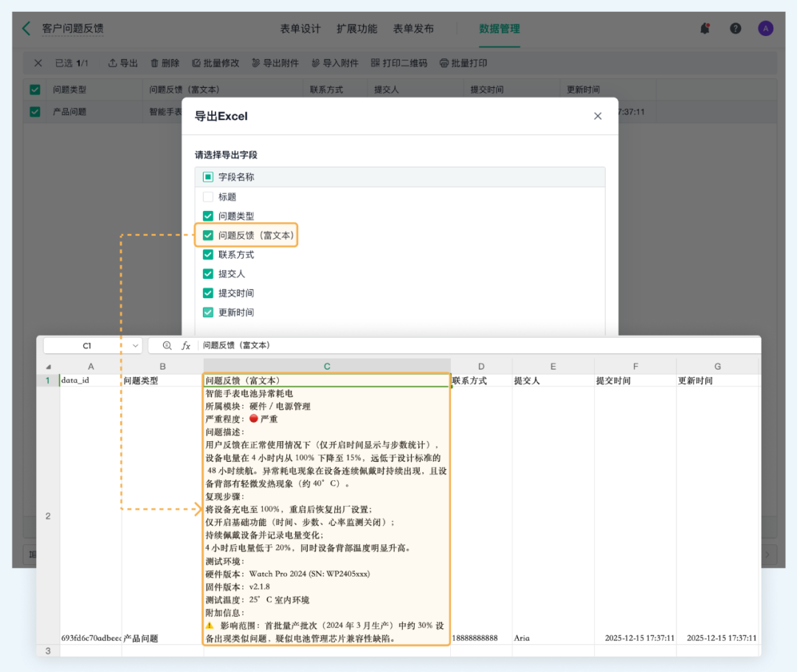Switch to the 扩展功能 tab
Image resolution: width=797 pixels, height=672 pixels.
[357, 29]
